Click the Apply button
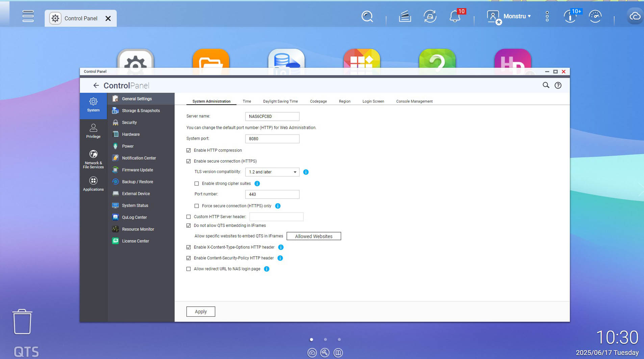The height and width of the screenshot is (359, 644). [201, 311]
